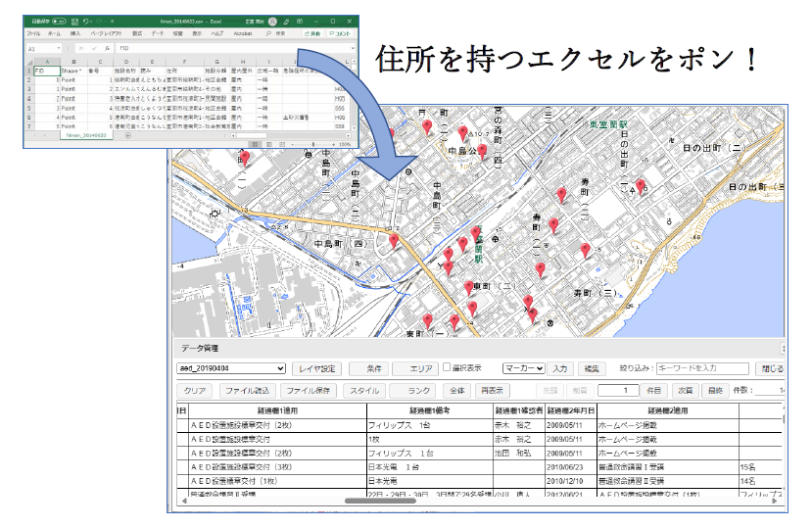Screen dimensions: 812x528
Task: Click the ファイル読込 button
Action: coord(245,390)
